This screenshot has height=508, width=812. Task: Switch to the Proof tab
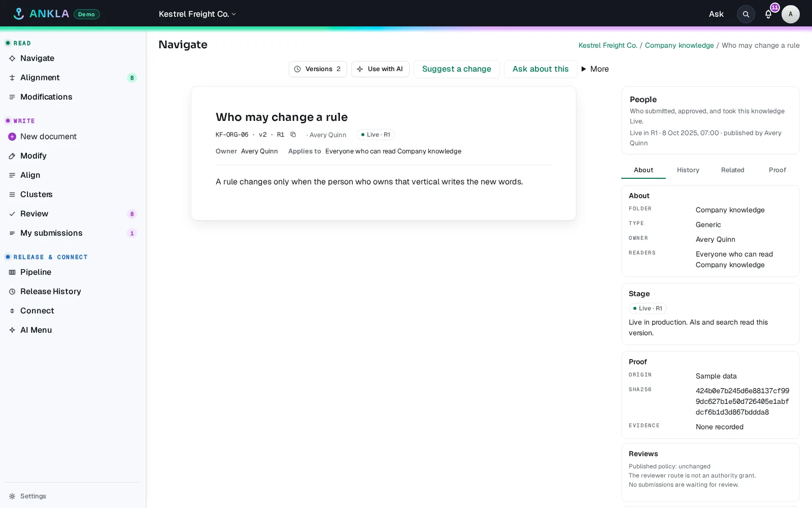[777, 170]
